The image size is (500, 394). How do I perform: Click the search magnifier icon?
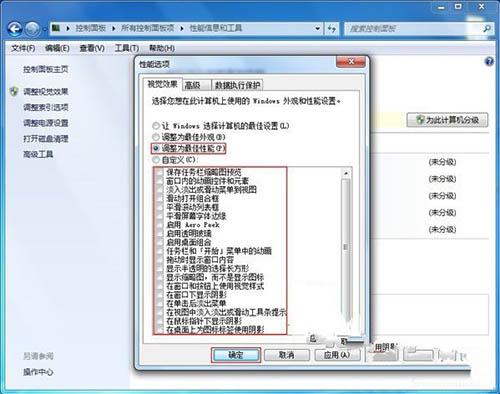pos(487,29)
